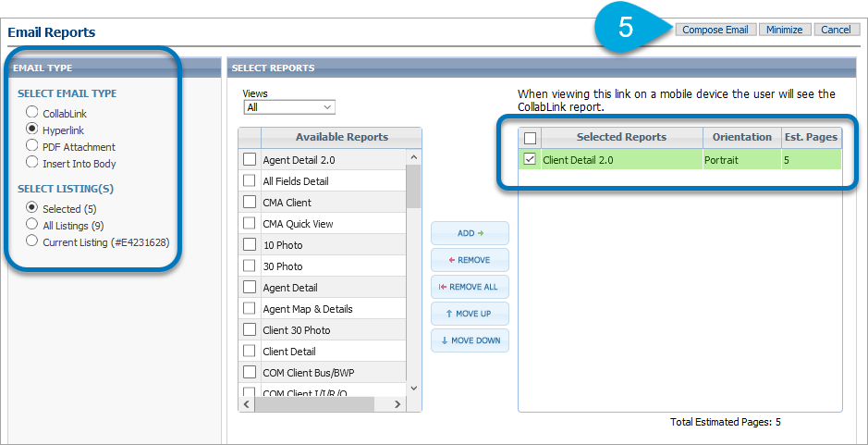Check the CMA Client report
The width and height of the screenshot is (868, 445).
250,203
